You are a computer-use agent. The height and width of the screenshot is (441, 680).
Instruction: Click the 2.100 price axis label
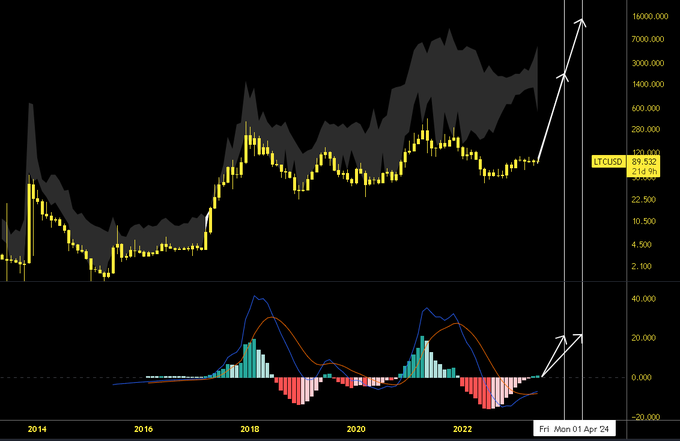coord(642,266)
